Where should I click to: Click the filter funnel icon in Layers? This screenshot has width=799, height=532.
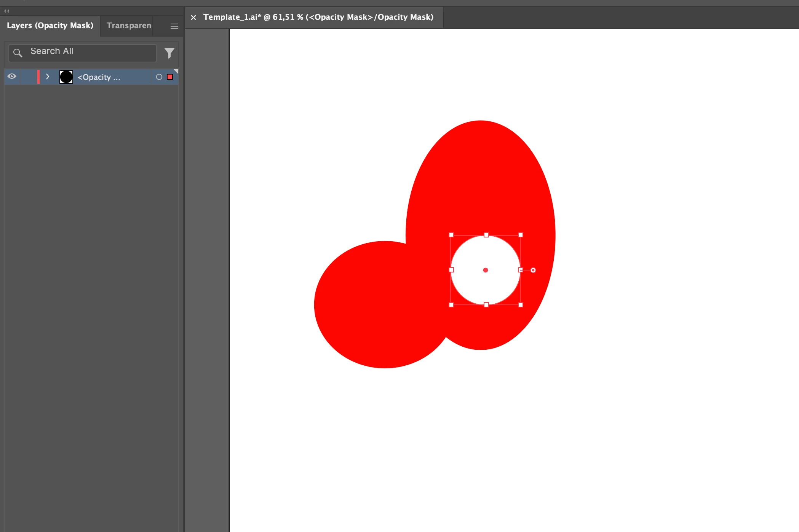coord(169,53)
